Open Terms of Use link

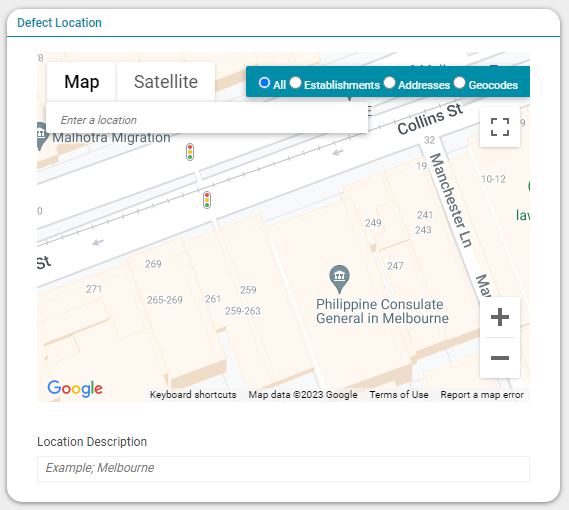[399, 395]
